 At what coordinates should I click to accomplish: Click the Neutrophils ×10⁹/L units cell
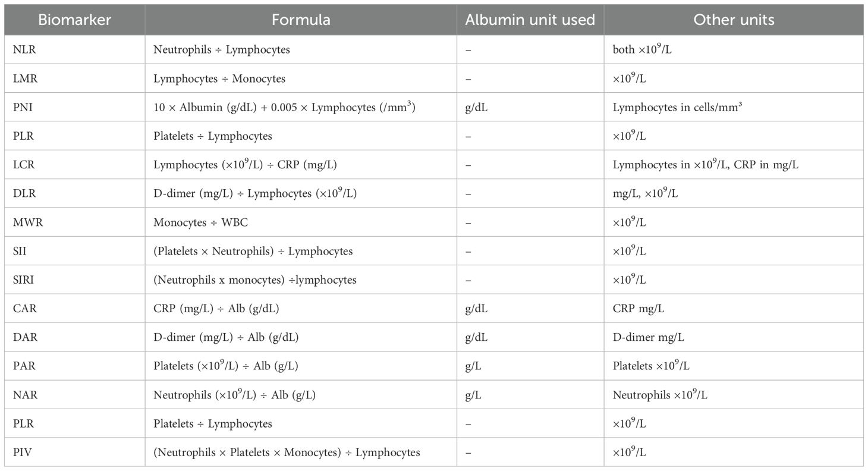[660, 395]
